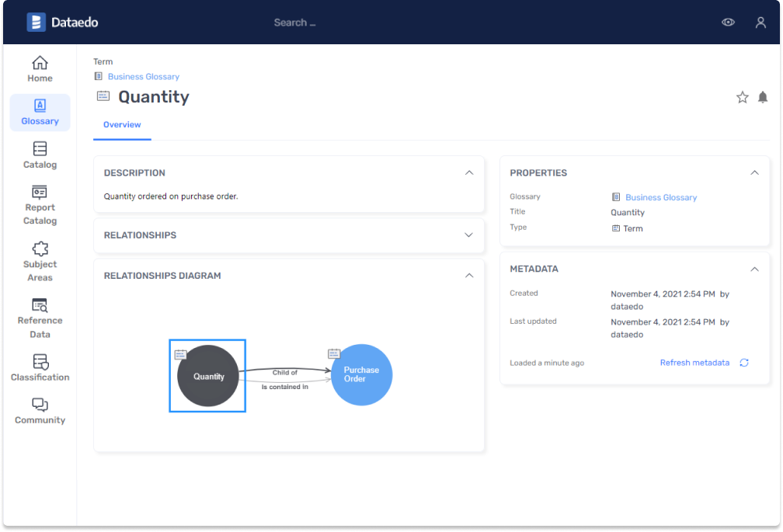
Task: Switch to Glossary in sidebar
Action: (x=40, y=113)
